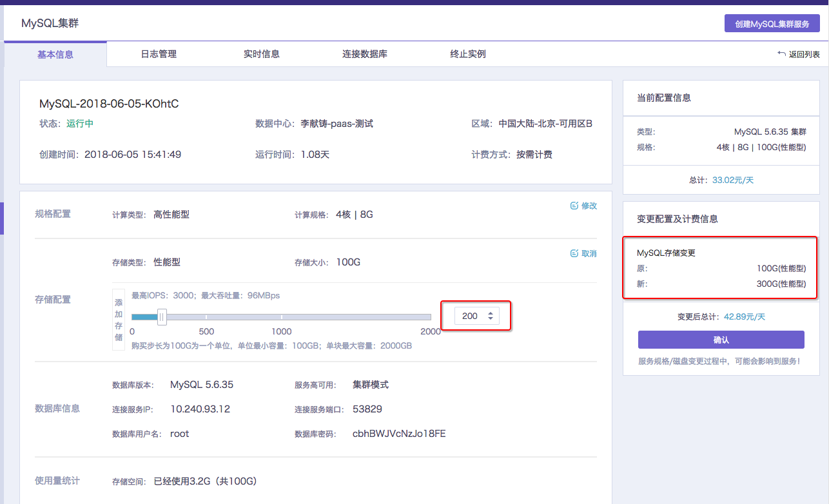
Task: Click the 高性能型 compute type value
Action: [171, 214]
